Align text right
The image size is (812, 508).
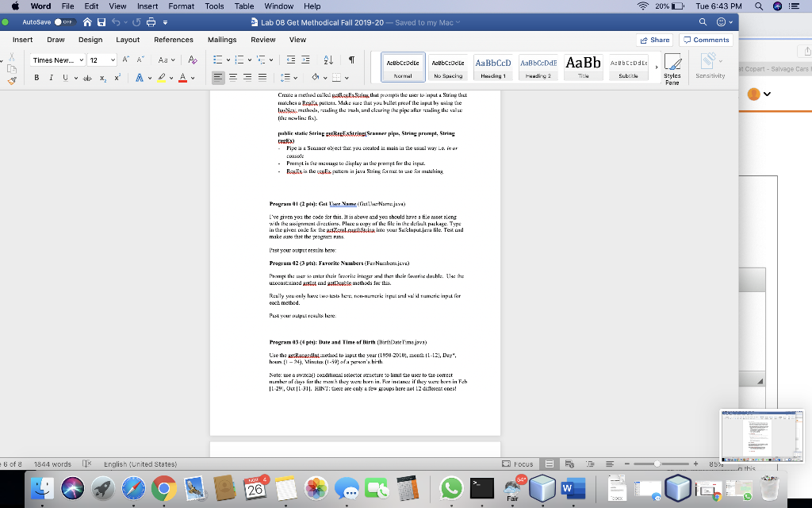[x=247, y=78]
